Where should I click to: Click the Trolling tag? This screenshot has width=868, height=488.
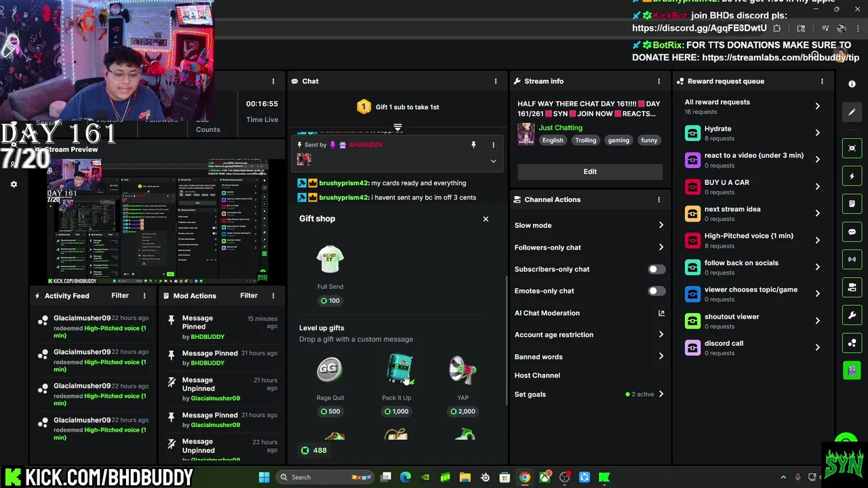click(586, 140)
